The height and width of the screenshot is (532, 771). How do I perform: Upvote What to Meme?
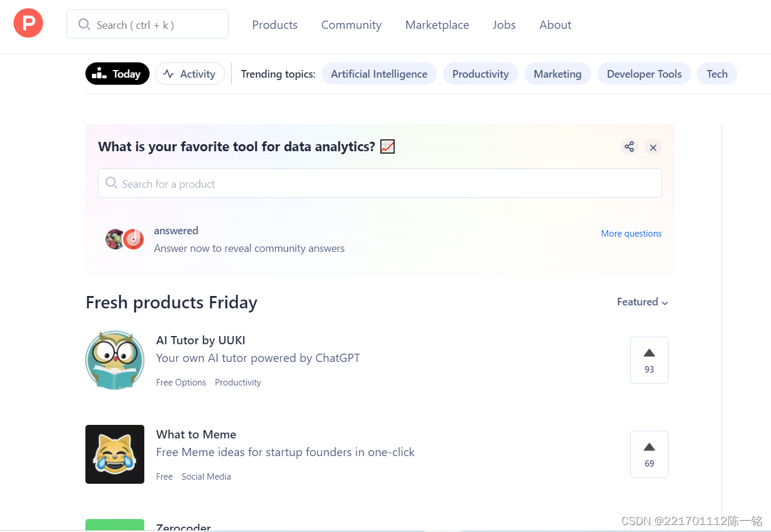[649, 454]
